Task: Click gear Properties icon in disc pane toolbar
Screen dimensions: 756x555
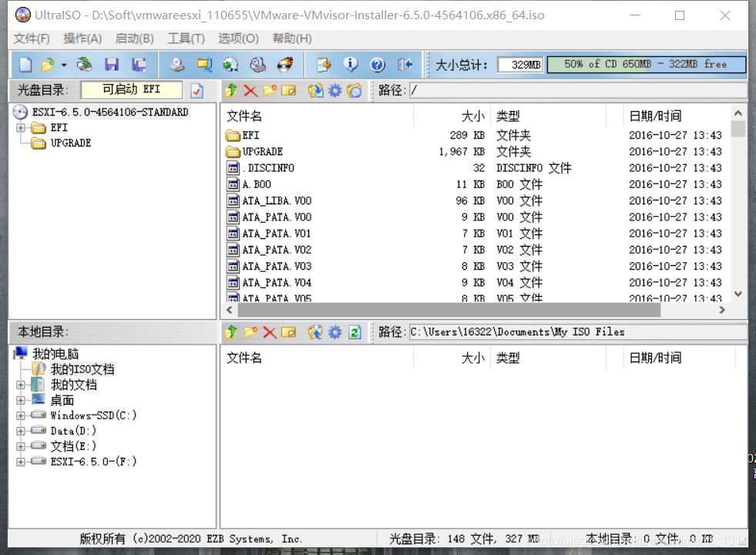Action: tap(334, 91)
